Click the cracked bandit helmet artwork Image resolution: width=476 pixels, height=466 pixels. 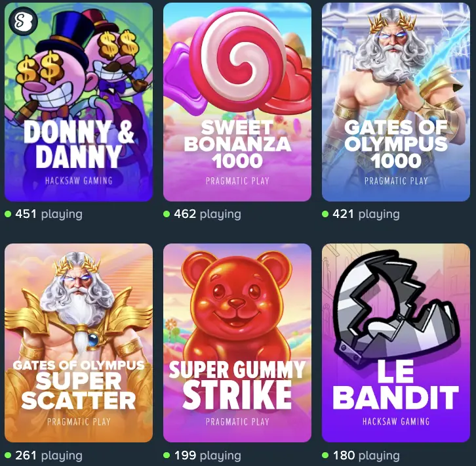[x=396, y=304]
